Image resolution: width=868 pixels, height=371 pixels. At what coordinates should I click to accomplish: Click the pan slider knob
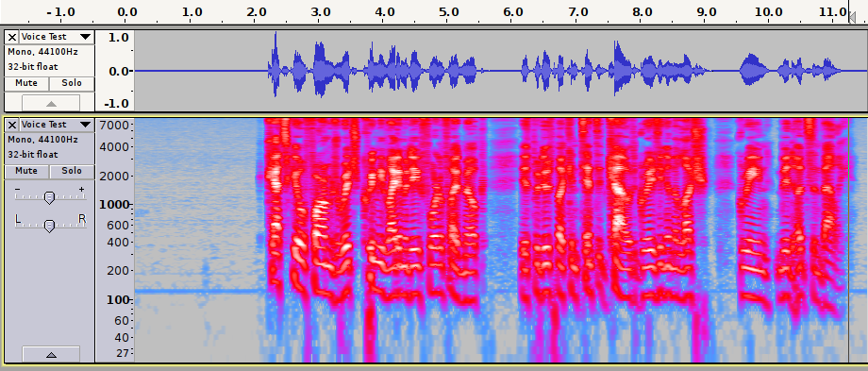click(49, 226)
